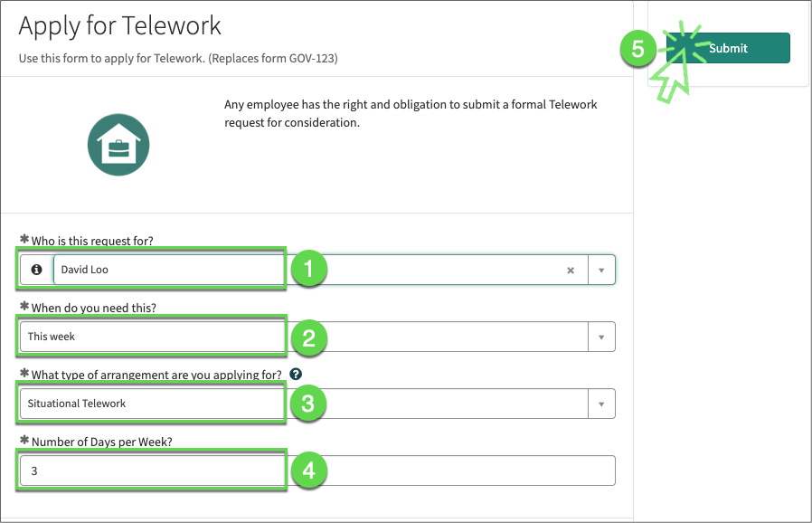Click the 'Who is this request for?' label
Screen dimensions: 812x523
tap(92, 241)
